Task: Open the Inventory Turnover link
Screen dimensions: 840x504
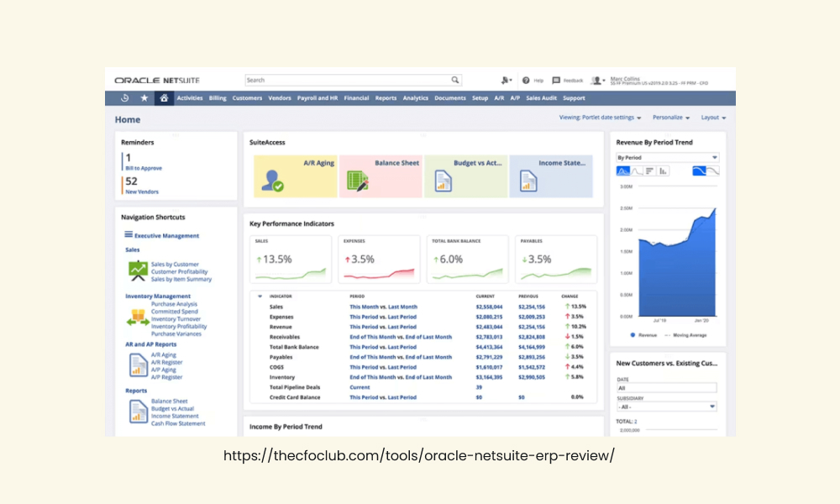Action: [176, 318]
